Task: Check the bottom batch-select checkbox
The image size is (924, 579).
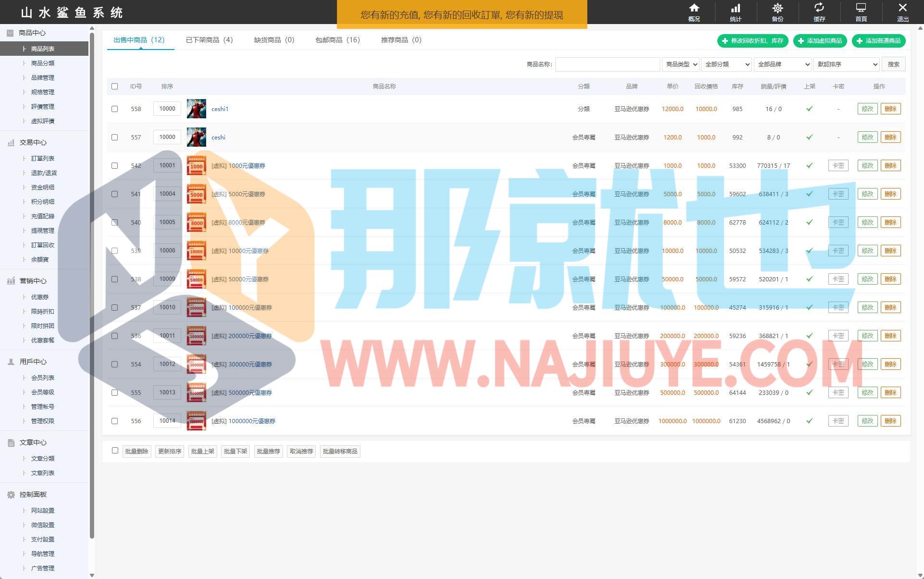Action: 115,451
